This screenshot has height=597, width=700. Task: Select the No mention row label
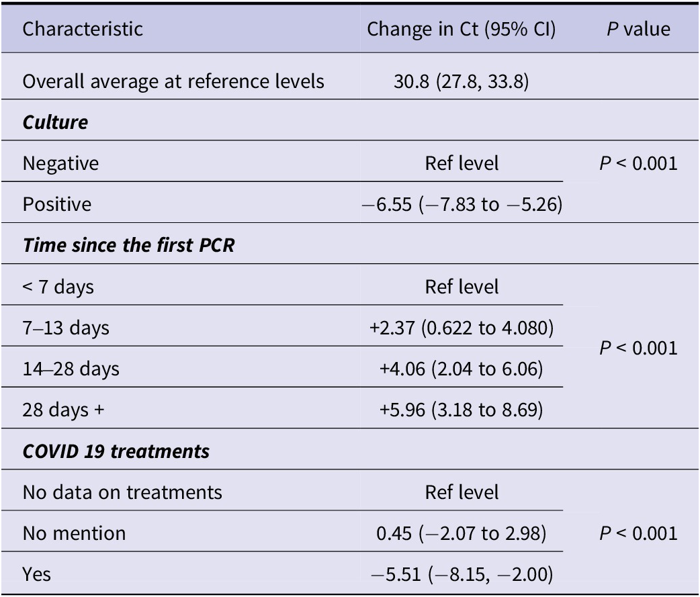pos(74,534)
